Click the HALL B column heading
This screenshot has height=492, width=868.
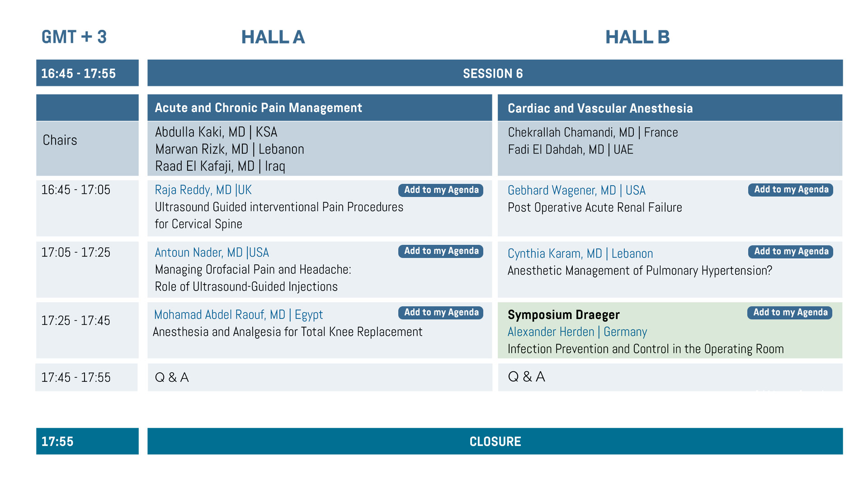click(637, 37)
